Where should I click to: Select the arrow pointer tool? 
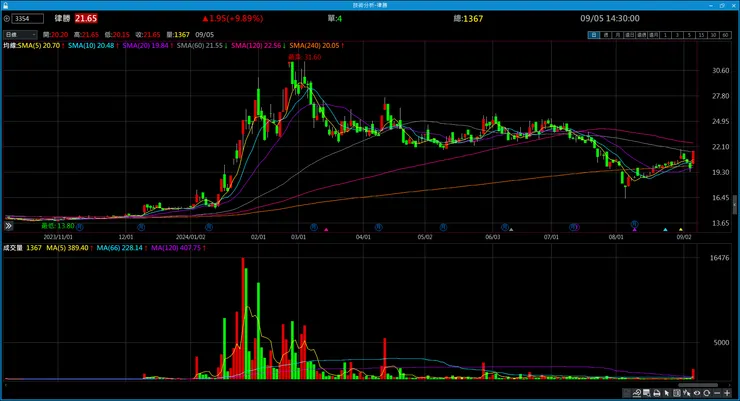tap(667, 393)
